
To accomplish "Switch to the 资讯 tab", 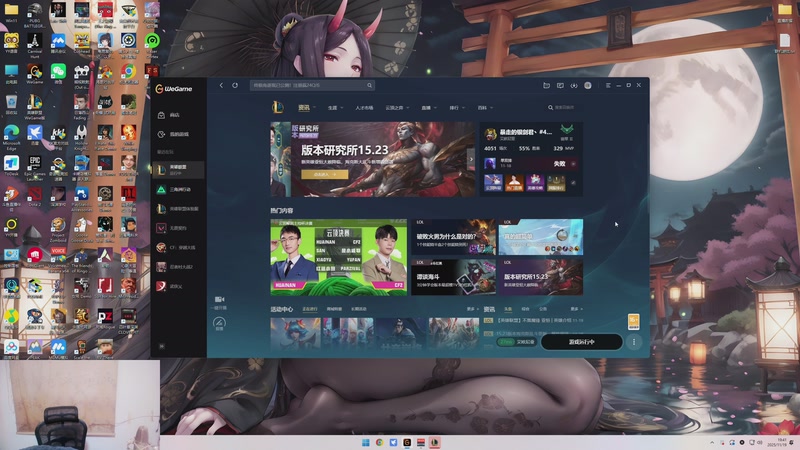I will tap(304, 108).
